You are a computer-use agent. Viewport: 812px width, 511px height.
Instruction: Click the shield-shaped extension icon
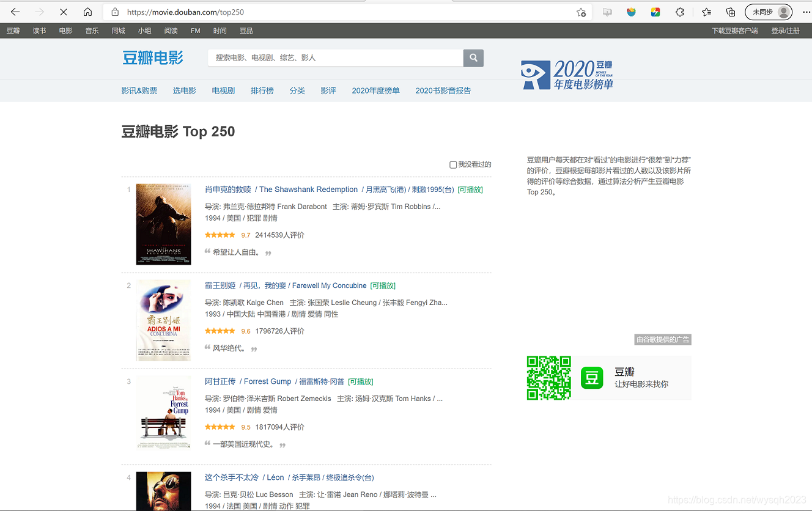click(632, 12)
